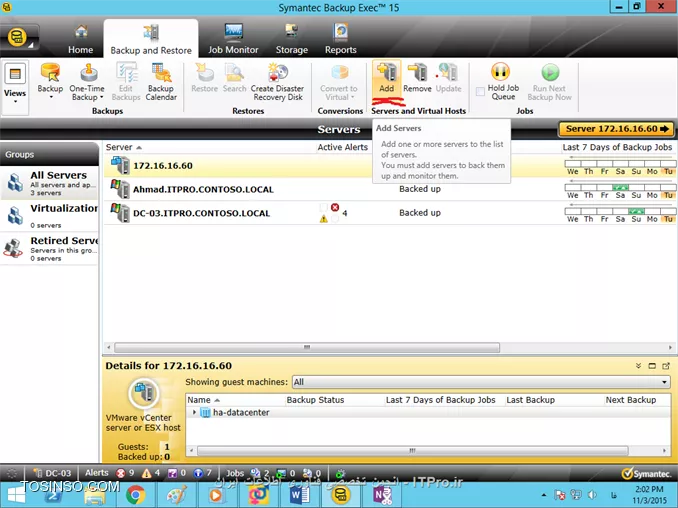Click the Last Backup column header

click(x=531, y=400)
